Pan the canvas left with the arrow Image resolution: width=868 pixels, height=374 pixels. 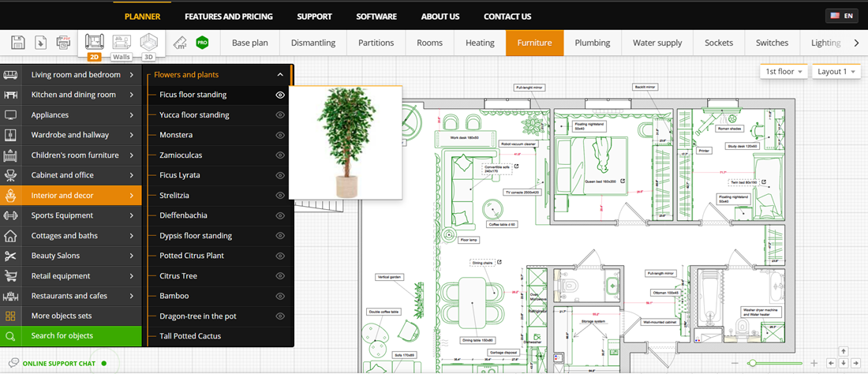point(832,363)
